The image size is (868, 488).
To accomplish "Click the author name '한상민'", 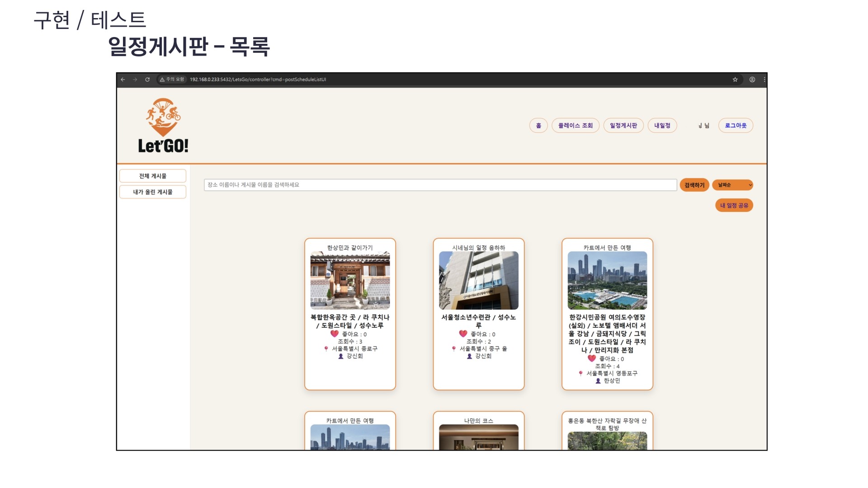I will pos(612,381).
